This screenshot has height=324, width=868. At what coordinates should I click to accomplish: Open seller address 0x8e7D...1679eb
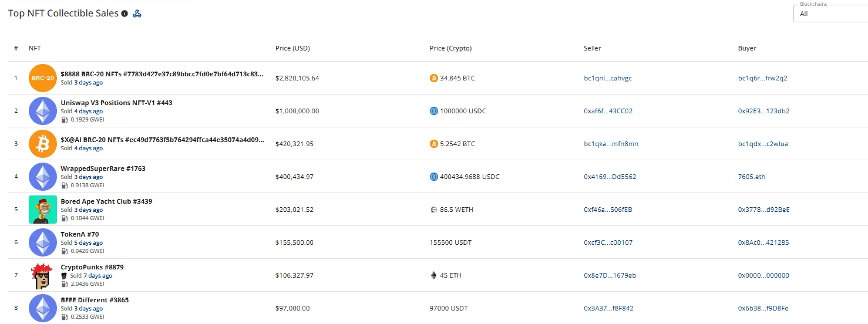(610, 275)
